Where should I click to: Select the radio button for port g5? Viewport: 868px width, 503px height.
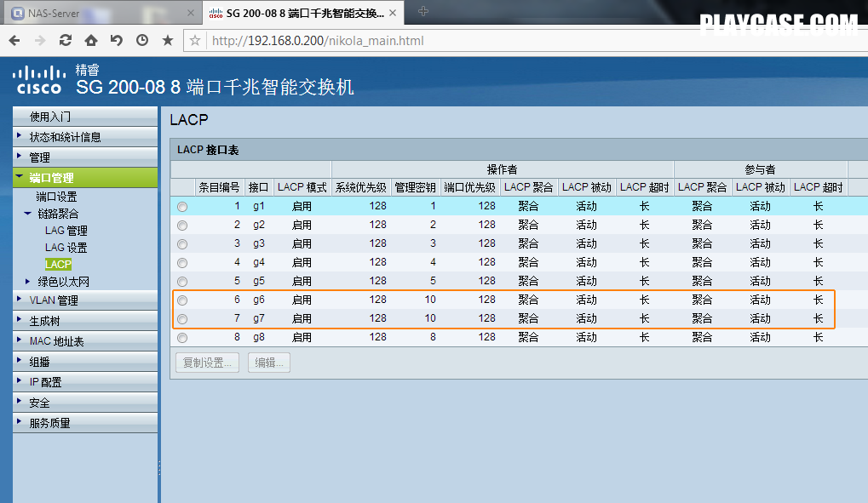tap(182, 282)
